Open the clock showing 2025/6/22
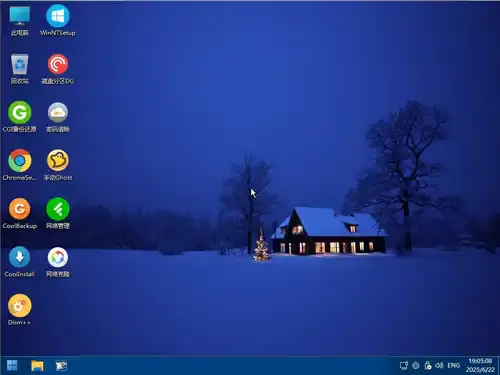Screen dimensions: 500x375 [480, 365]
